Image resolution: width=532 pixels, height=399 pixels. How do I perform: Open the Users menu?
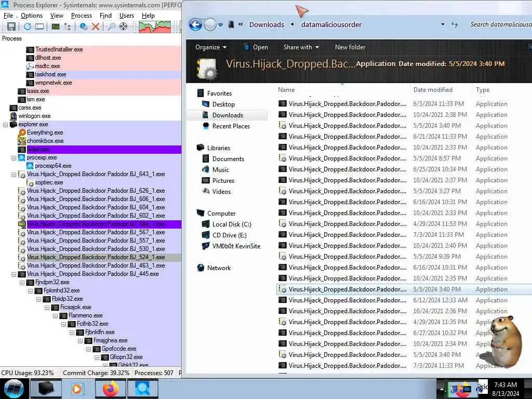pyautogui.click(x=127, y=16)
